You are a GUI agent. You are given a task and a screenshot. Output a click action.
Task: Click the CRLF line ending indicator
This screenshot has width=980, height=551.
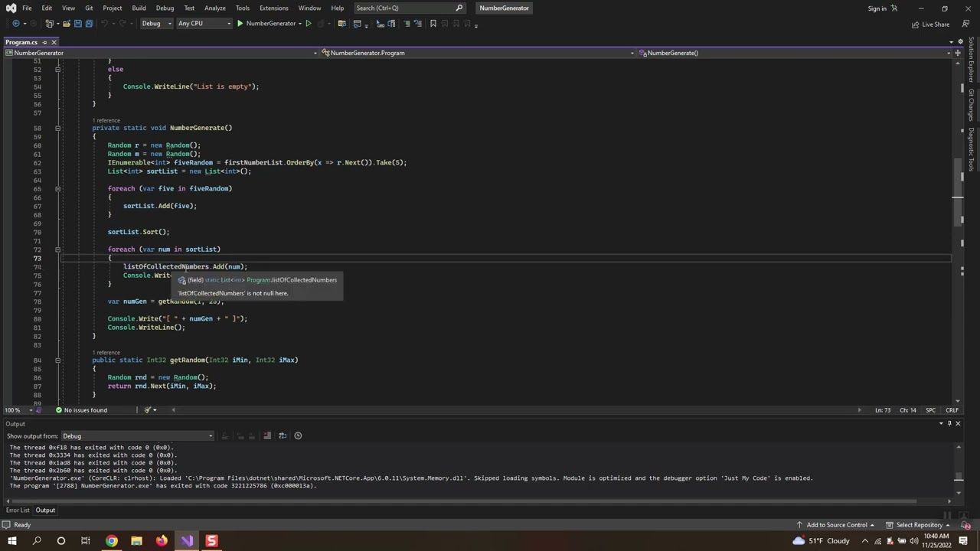(x=952, y=410)
